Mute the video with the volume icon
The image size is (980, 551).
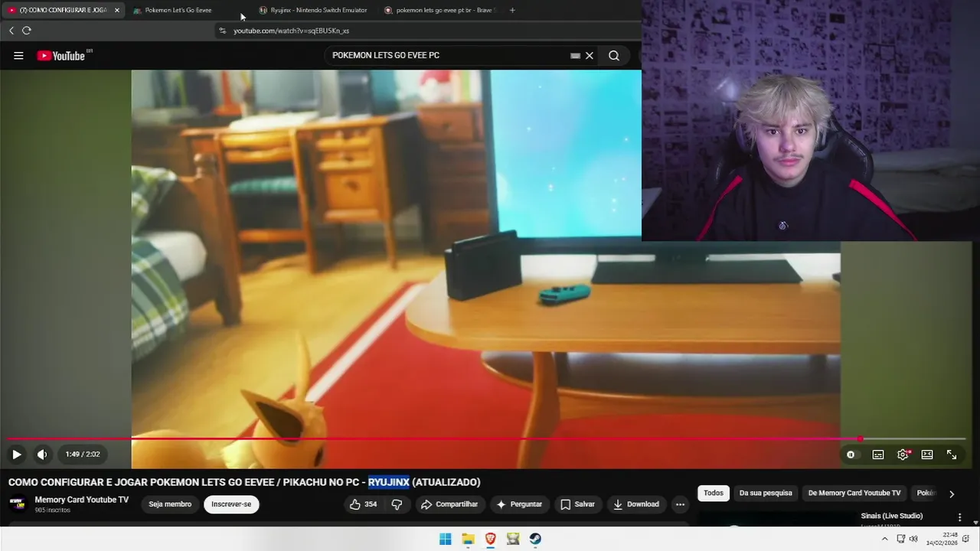click(x=42, y=454)
